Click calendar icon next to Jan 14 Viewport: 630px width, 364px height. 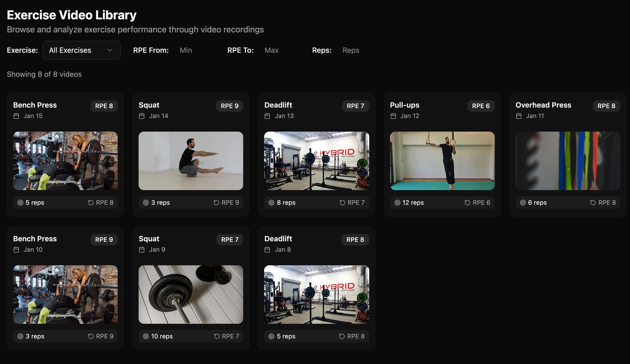pyautogui.click(x=142, y=116)
